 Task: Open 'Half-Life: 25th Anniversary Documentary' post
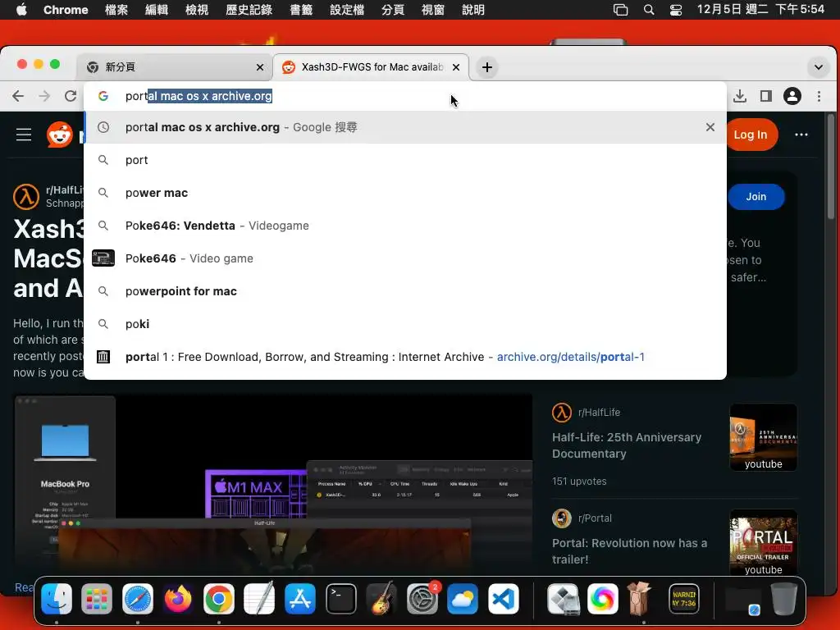(626, 445)
